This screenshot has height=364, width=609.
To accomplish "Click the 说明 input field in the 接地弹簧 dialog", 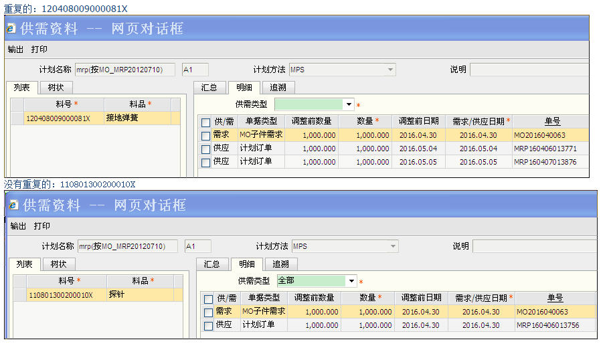I will pyautogui.click(x=529, y=70).
